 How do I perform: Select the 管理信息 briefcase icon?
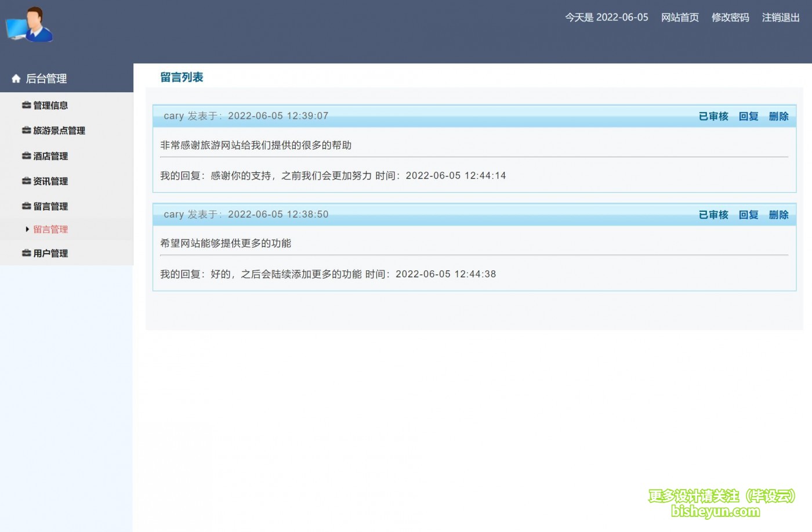[26, 105]
